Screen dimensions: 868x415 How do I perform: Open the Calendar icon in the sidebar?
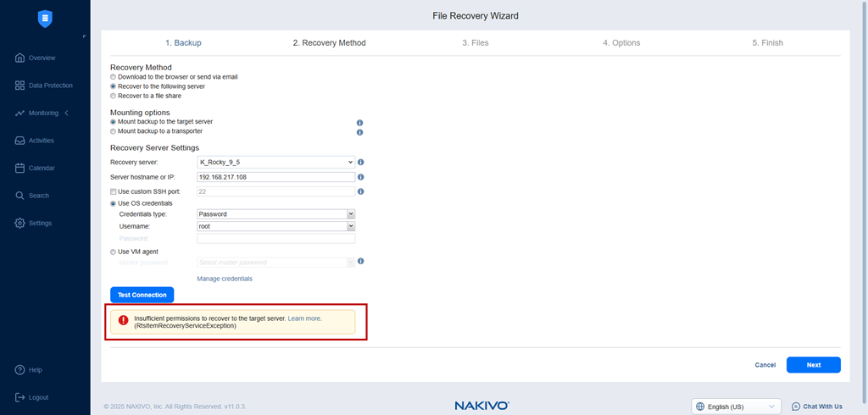pos(20,168)
